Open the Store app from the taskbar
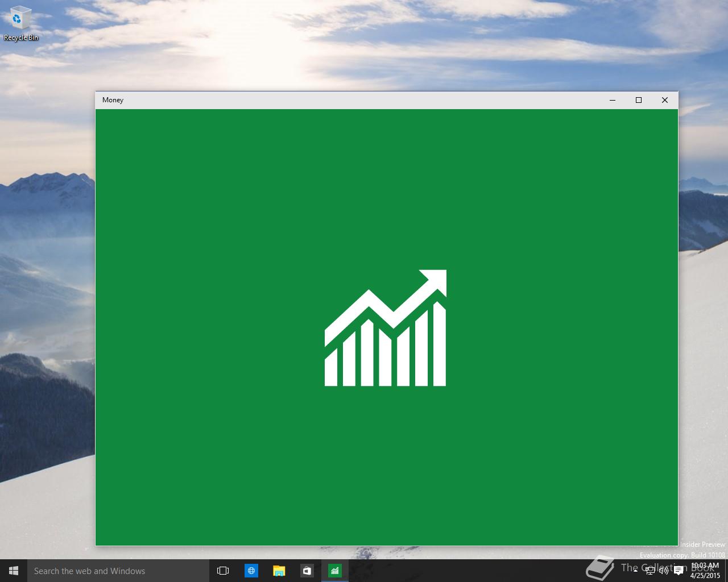Image resolution: width=728 pixels, height=582 pixels. (307, 571)
